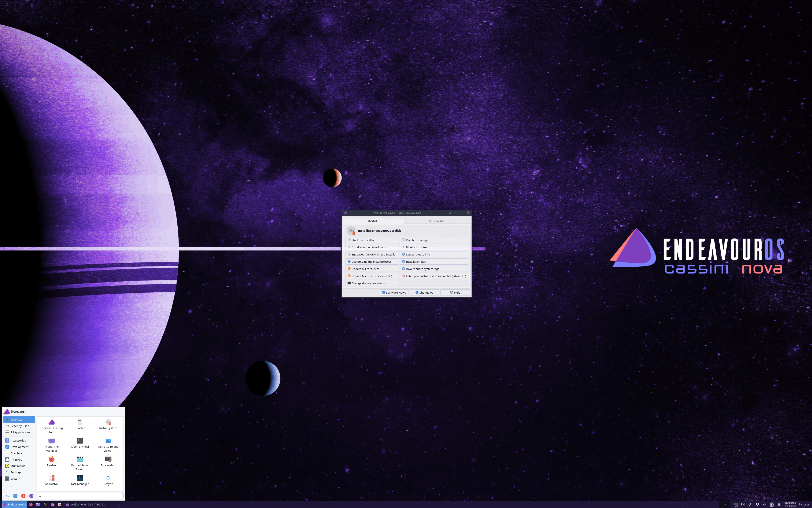
Task: Expand the Internet category
Action: tap(19, 460)
